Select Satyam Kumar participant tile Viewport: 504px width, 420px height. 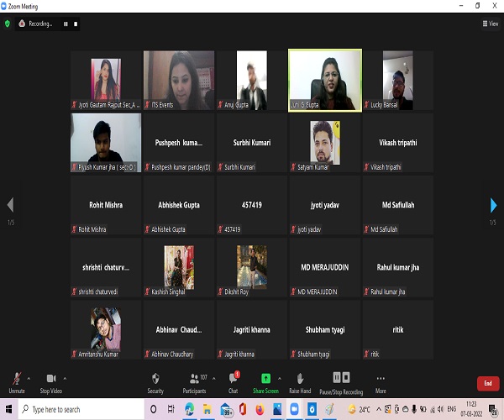coord(325,143)
